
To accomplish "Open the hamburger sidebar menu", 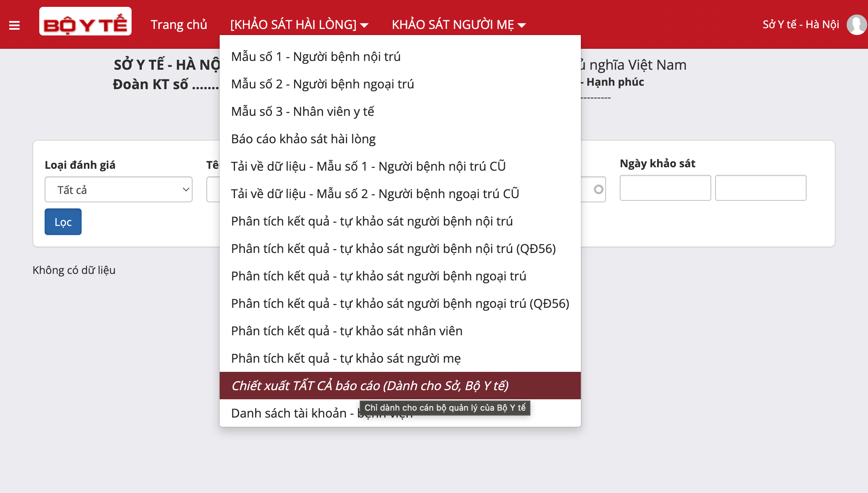I will 14,25.
